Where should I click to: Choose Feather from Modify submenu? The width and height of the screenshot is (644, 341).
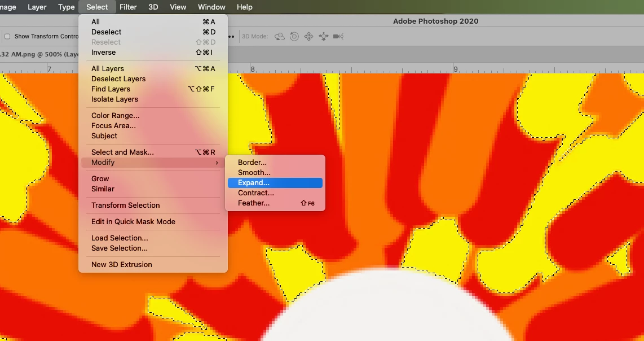(275, 203)
